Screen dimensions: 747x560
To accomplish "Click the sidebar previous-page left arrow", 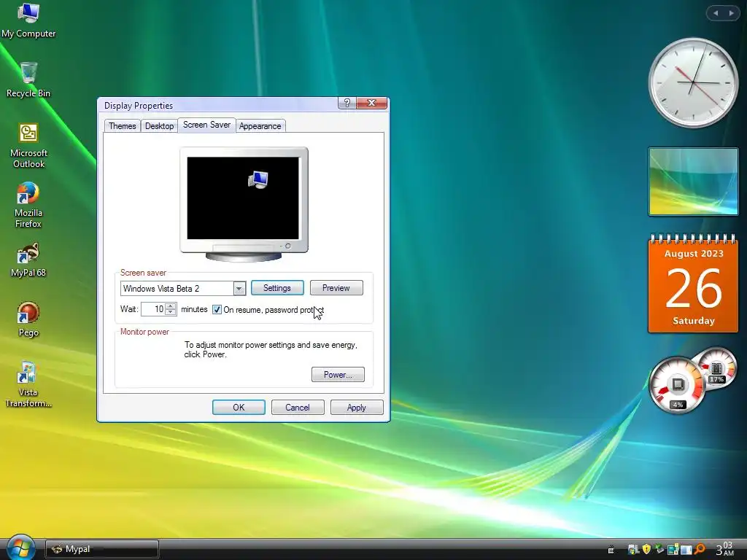I will coord(716,13).
